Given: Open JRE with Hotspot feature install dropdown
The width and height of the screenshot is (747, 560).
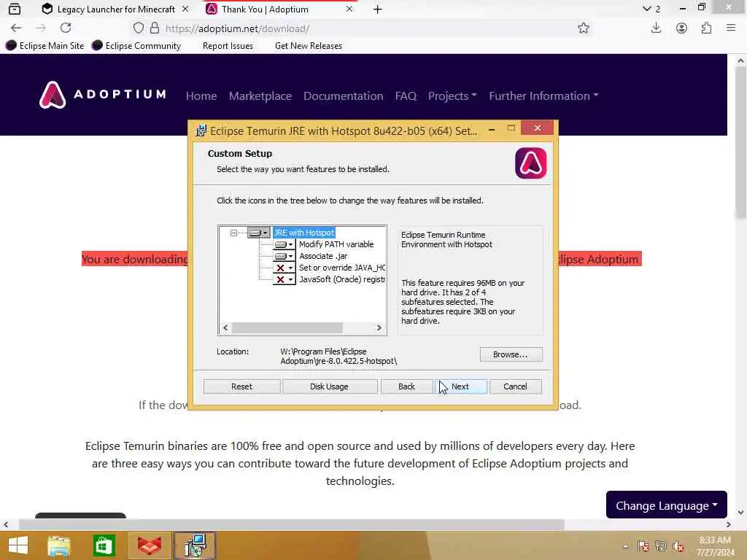Looking at the screenshot, I should coord(259,233).
